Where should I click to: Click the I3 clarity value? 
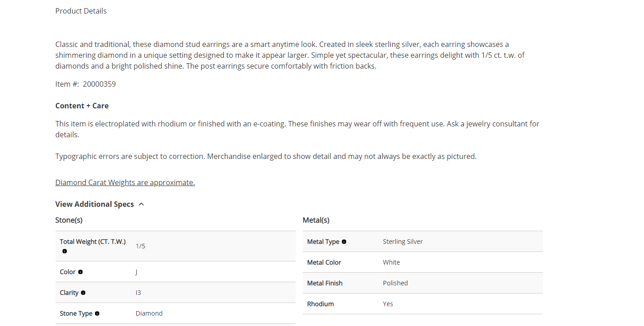(138, 293)
